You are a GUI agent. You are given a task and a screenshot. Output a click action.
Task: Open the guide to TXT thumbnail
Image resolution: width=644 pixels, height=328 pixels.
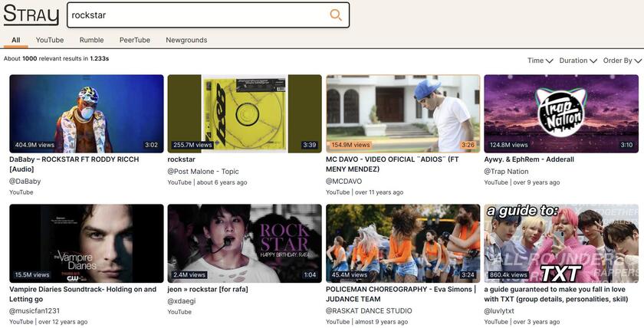(x=561, y=244)
